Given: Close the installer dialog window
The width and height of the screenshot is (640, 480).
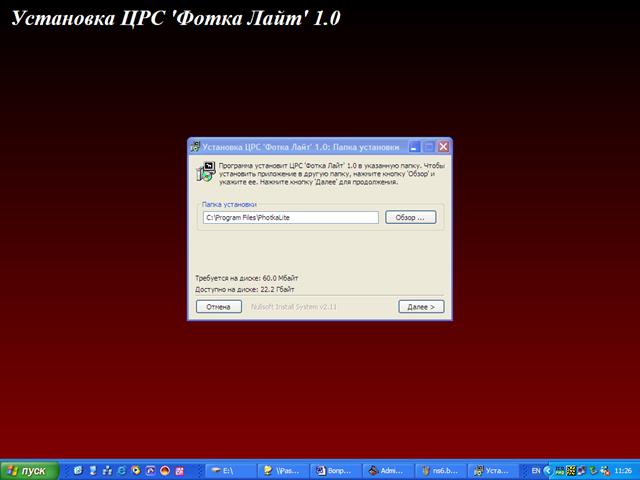Looking at the screenshot, I should pyautogui.click(x=443, y=147).
